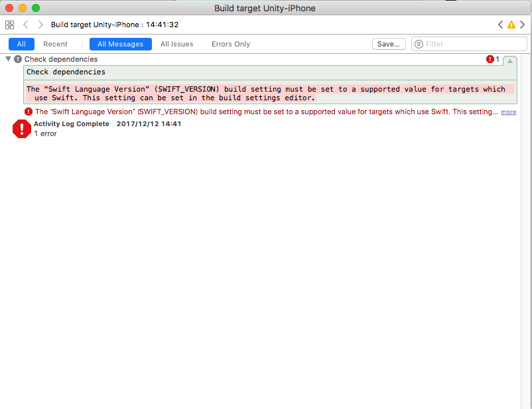Click the Build target Unity-iPhone breadcrumb

tap(115, 25)
